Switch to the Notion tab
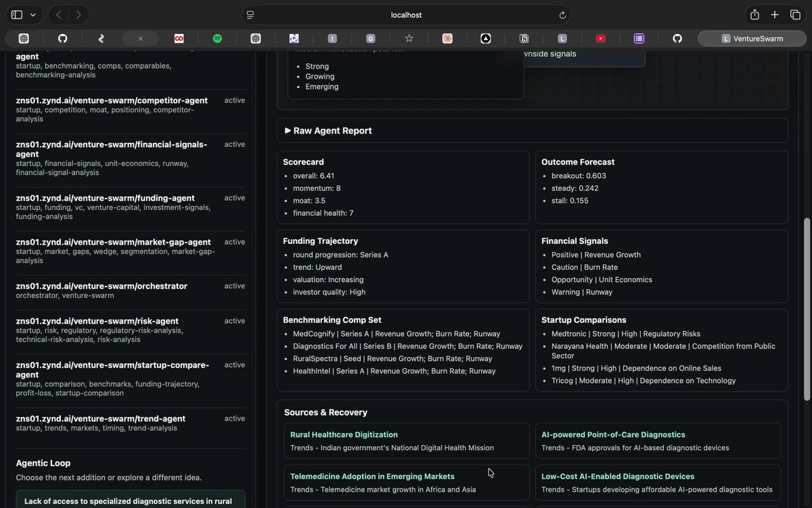Viewport: 812px width, 508px height. click(x=524, y=39)
